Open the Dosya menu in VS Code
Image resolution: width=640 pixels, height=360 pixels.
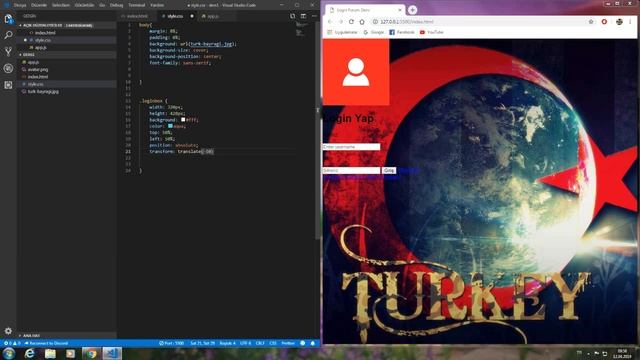[20, 5]
